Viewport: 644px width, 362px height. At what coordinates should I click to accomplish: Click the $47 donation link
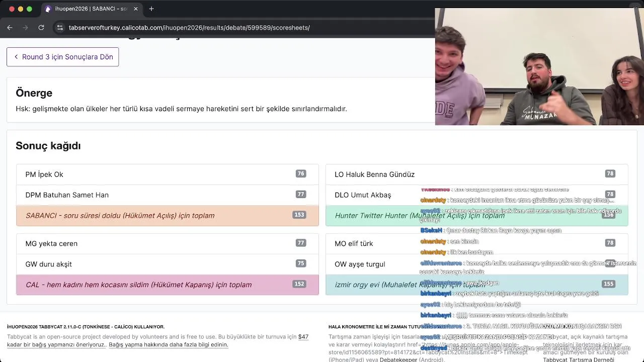[303, 337]
